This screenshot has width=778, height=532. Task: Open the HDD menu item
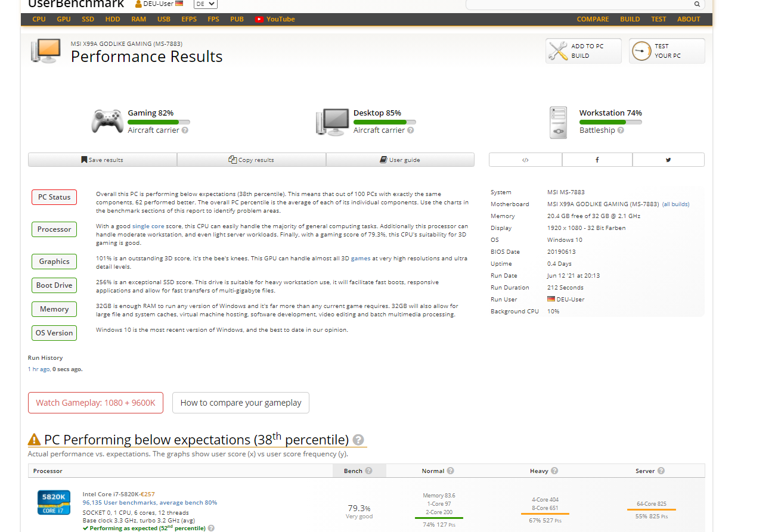(113, 19)
